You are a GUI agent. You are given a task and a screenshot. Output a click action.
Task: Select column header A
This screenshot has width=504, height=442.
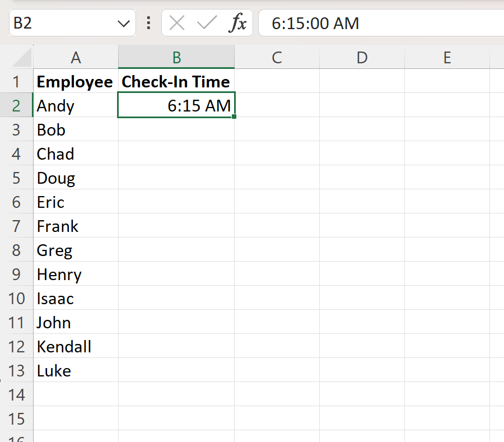coord(76,58)
